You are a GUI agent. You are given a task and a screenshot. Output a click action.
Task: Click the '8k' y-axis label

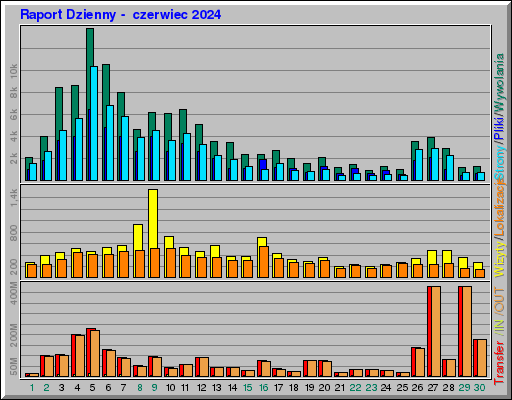14,93
